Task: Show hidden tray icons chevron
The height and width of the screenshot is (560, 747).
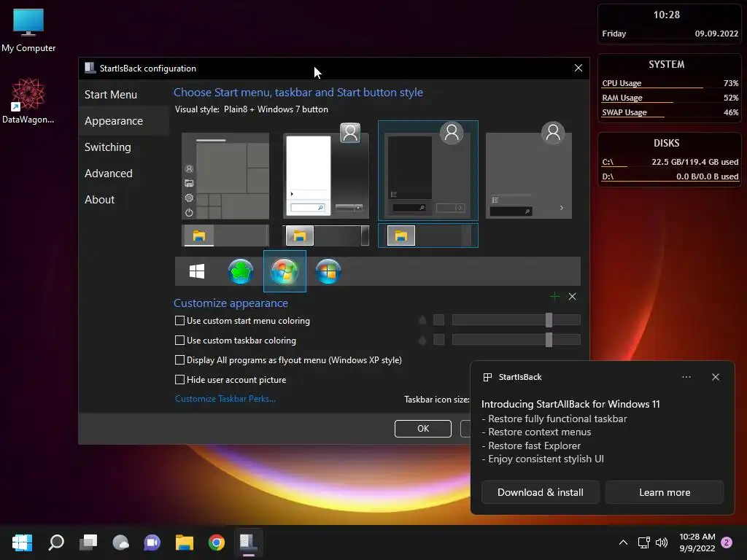Action: (x=623, y=542)
